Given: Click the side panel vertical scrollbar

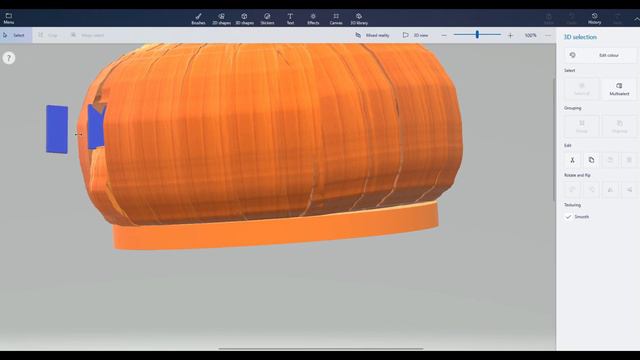Looking at the screenshot, I should pyautogui.click(x=554, y=139).
